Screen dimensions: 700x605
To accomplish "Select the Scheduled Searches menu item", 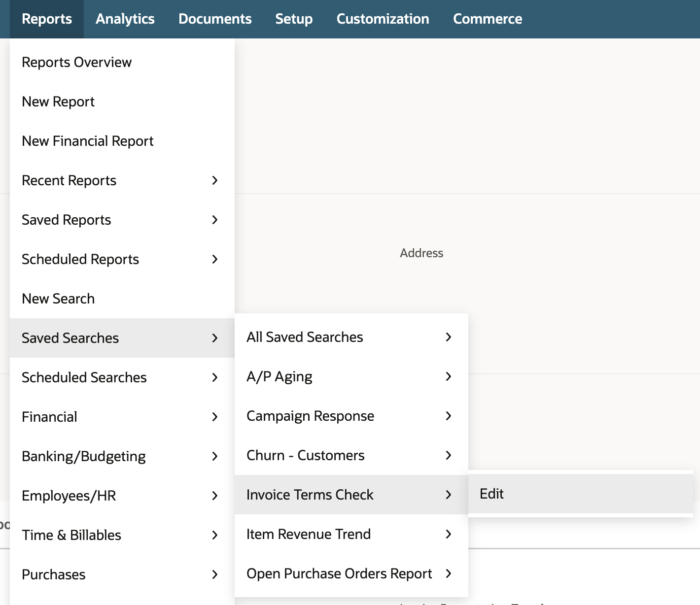I will (122, 377).
